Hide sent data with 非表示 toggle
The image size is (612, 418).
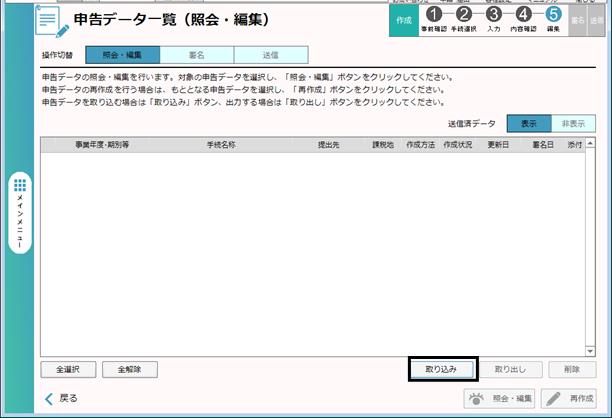(x=573, y=124)
